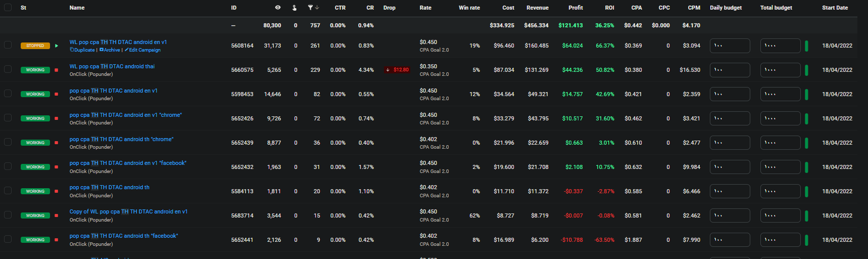Open Edit Campaign for the first campaign
This screenshot has width=868, height=259.
coord(144,50)
